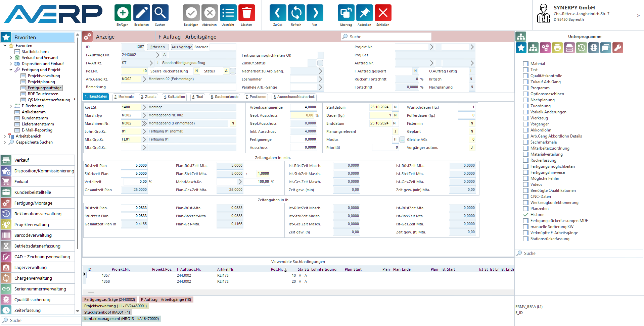This screenshot has width=644, height=326.
Task: Click the Einfügen (insert) toolbar icon
Action: coord(123,13)
